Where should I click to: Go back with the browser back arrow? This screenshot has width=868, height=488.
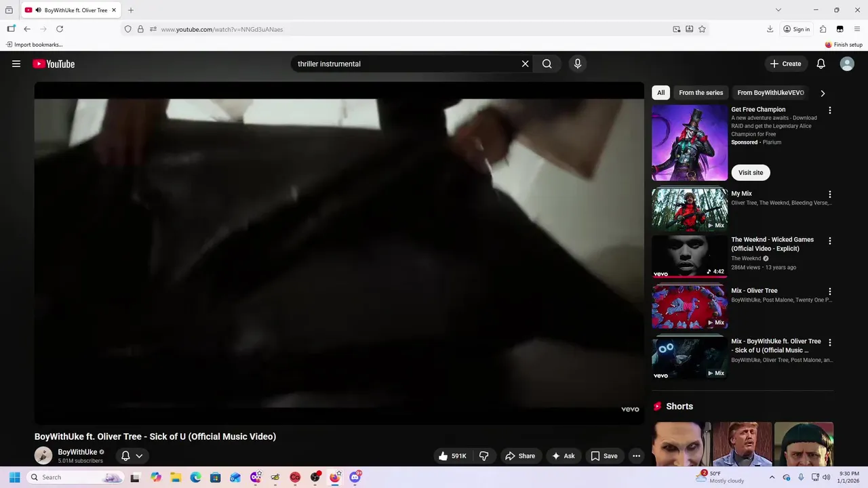pos(27,29)
